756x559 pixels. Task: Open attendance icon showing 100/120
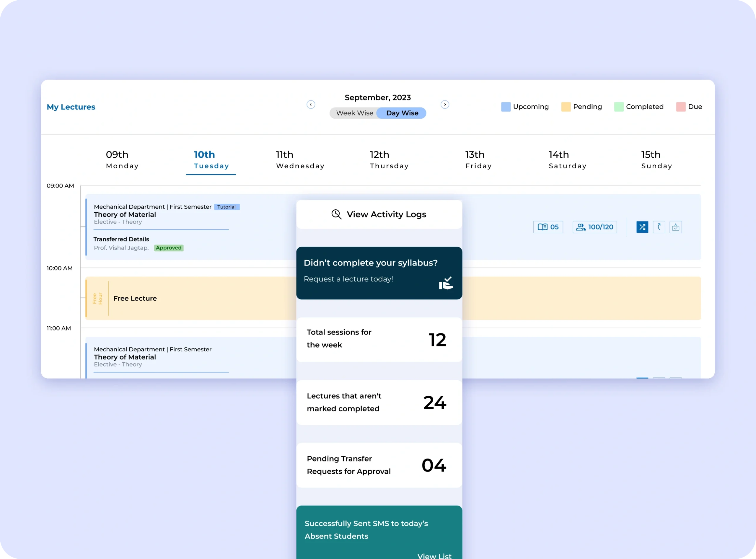coord(594,227)
